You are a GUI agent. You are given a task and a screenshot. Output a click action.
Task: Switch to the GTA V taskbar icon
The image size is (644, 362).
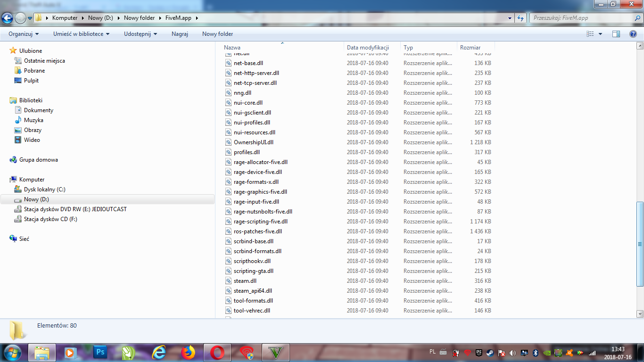coord(276,352)
